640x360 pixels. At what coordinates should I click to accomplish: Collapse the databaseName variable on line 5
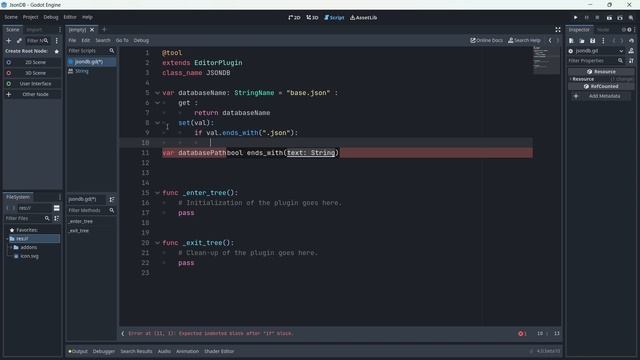(x=157, y=93)
